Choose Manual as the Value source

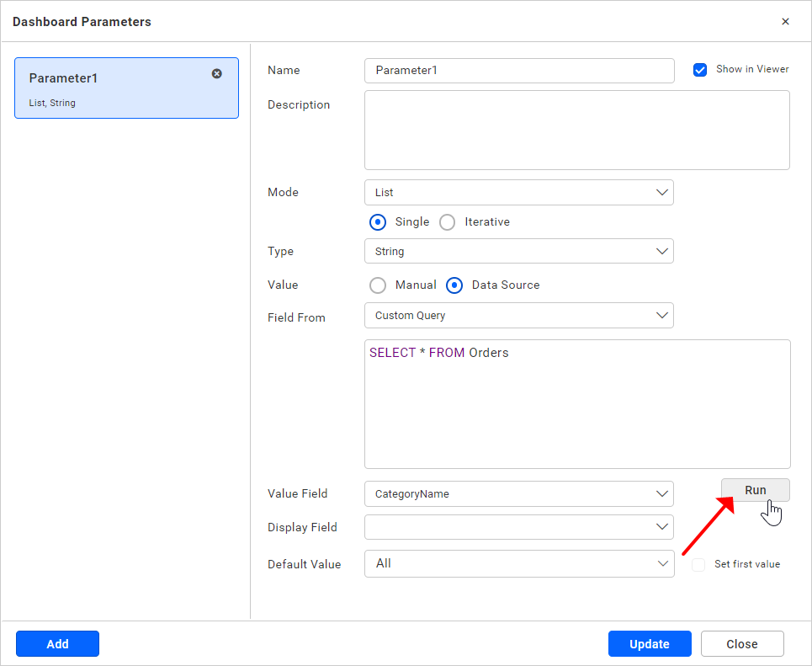coord(378,285)
